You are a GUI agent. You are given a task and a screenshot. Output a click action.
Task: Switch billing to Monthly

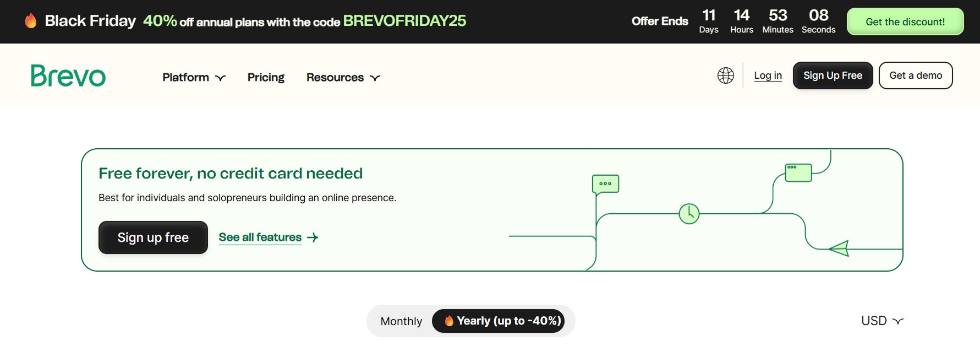point(401,321)
